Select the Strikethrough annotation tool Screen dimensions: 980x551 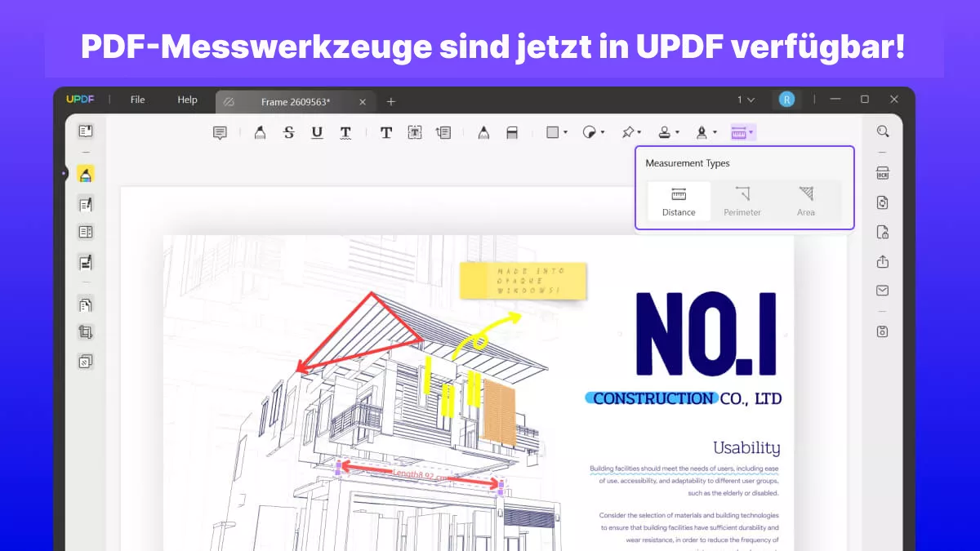click(x=289, y=131)
